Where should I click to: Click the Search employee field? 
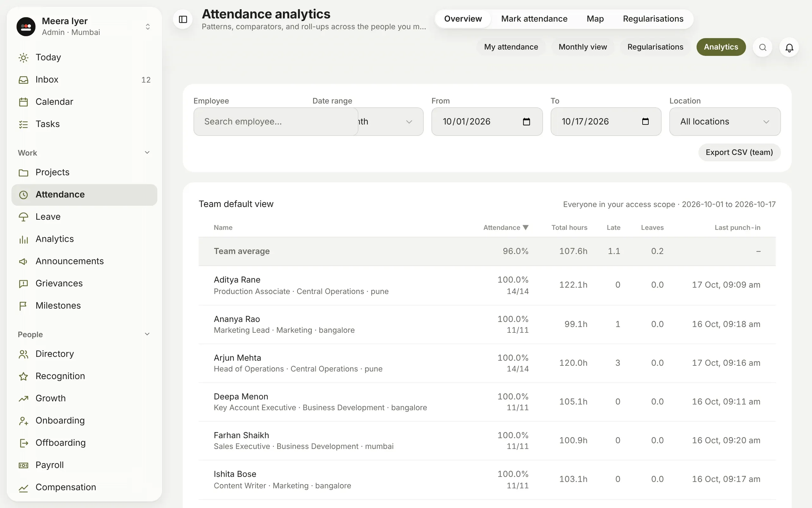(276, 122)
